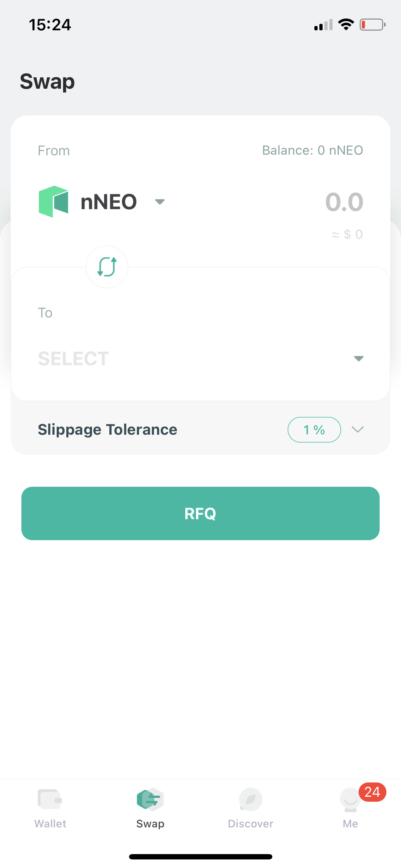Tap the Balance: 0 nNEO text
Image resolution: width=401 pixels, height=868 pixels.
312,150
